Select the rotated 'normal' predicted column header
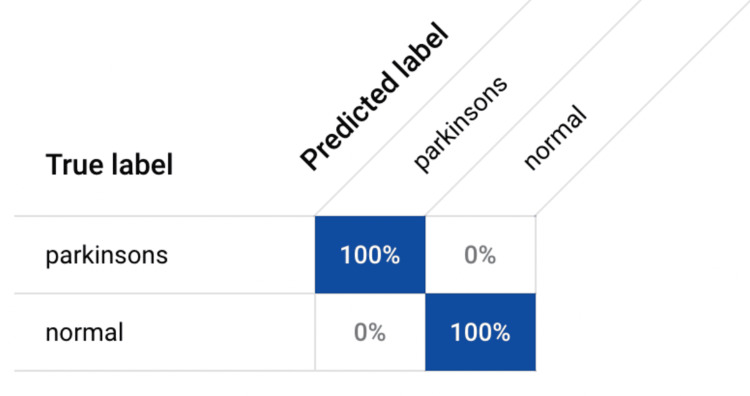 [x=555, y=138]
